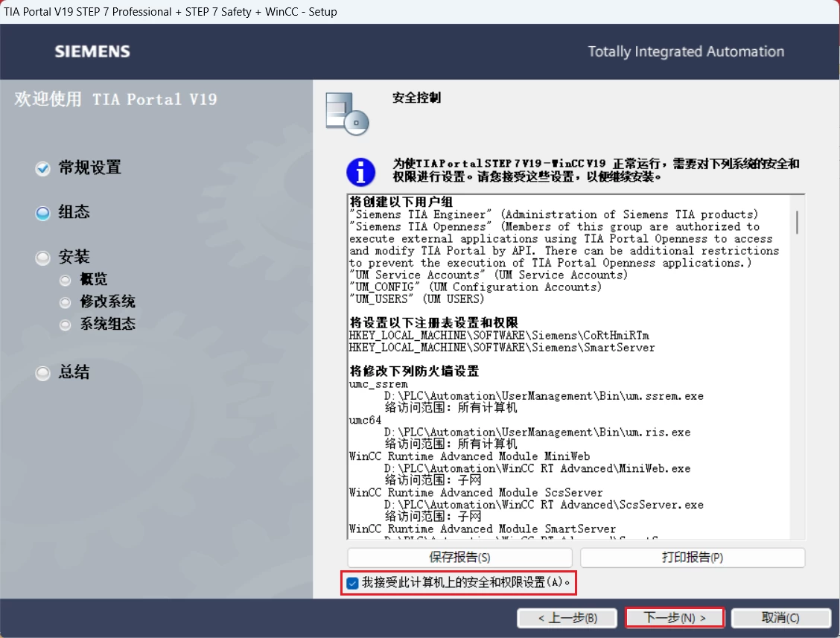Viewport: 840px width, 638px height.
Task: Click the step indicator beside 概览
Action: pyautogui.click(x=65, y=280)
